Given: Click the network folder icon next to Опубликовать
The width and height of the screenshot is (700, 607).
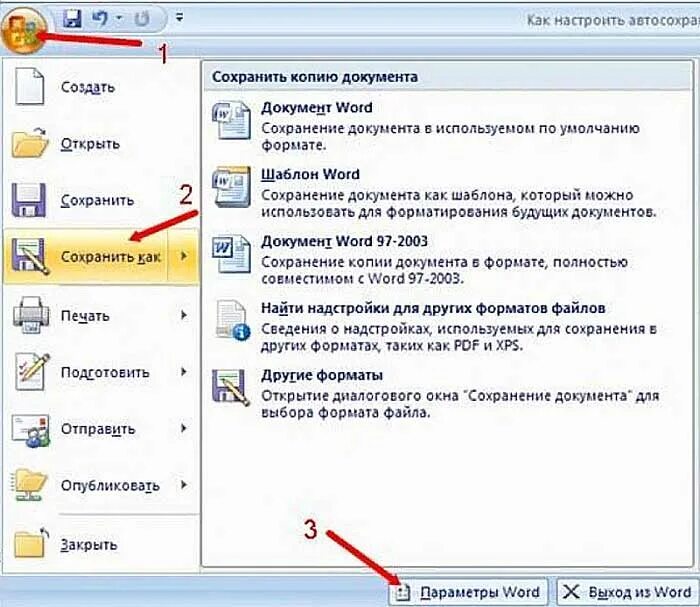Looking at the screenshot, I should coord(29,485).
